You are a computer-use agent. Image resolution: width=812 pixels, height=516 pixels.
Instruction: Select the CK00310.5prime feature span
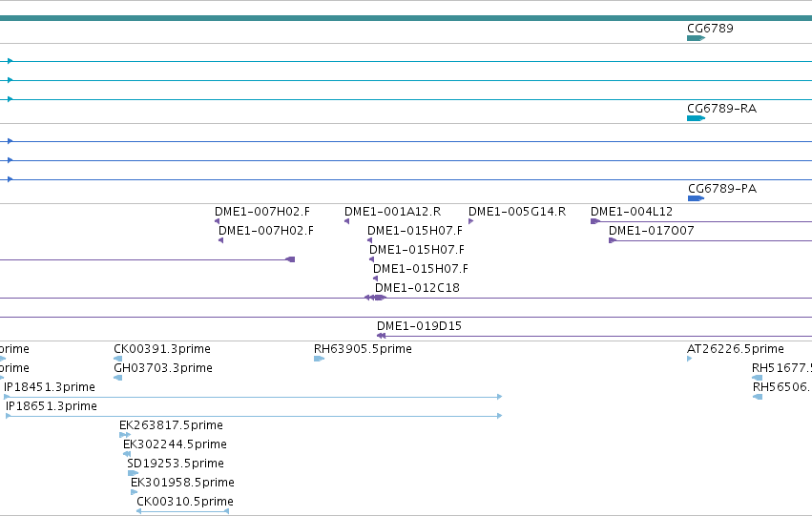[183, 511]
